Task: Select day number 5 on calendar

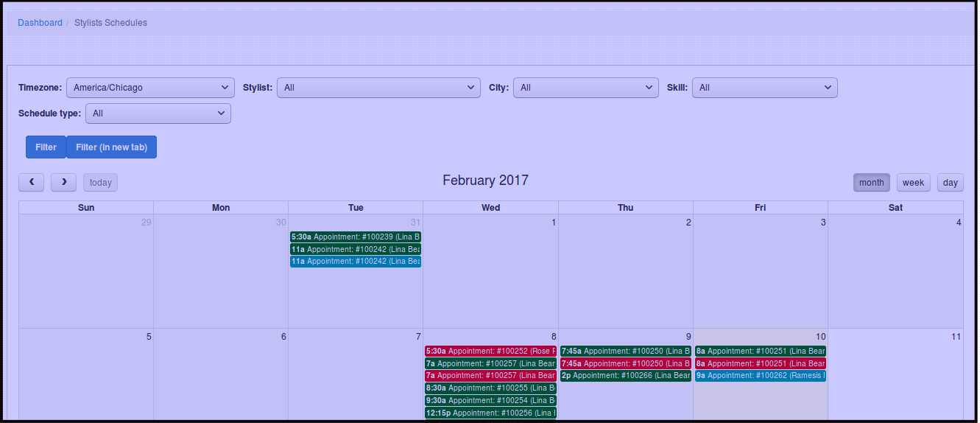Action: 149,337
